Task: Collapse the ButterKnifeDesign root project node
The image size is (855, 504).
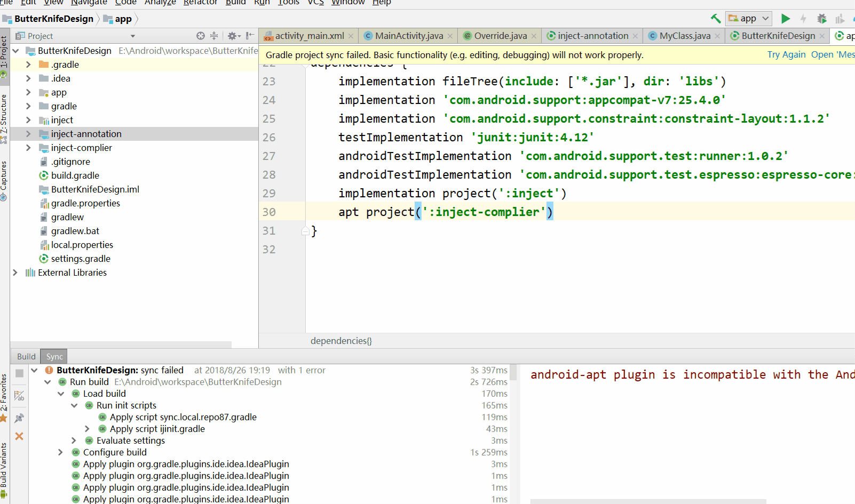Action: coord(15,51)
